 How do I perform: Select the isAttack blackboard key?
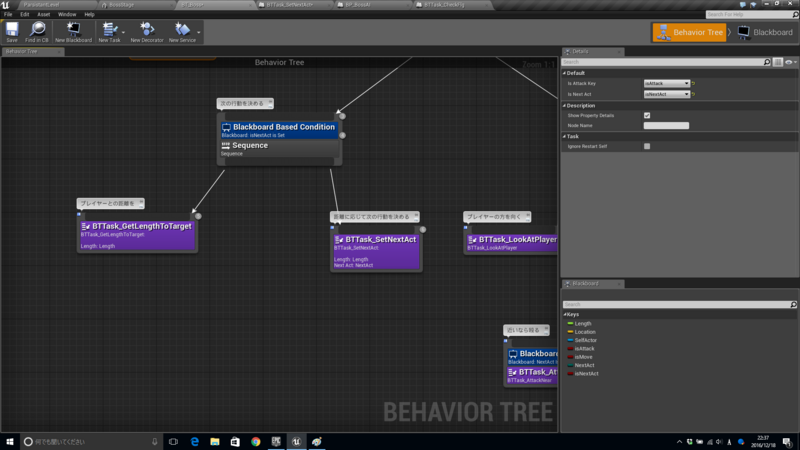(584, 348)
